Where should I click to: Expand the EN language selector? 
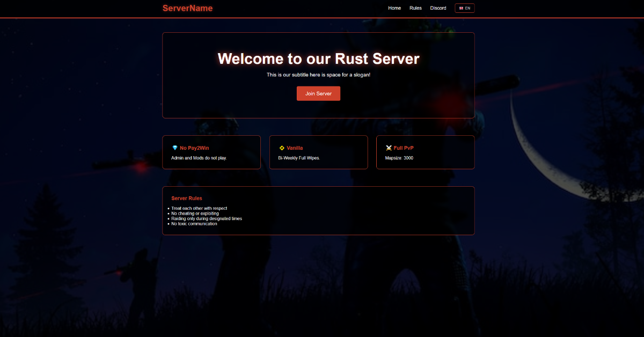(465, 8)
